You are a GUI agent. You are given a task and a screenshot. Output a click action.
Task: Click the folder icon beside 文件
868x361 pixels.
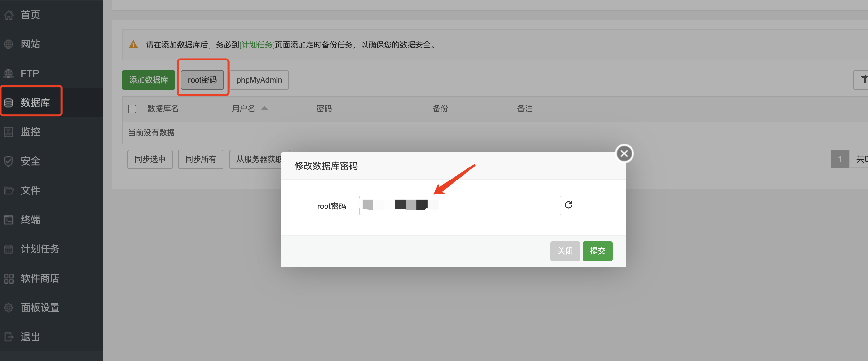9,191
